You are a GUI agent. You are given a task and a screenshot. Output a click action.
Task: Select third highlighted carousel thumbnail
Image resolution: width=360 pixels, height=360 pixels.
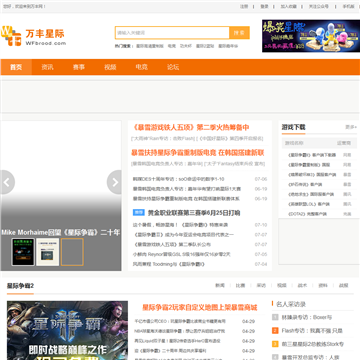point(72,252)
